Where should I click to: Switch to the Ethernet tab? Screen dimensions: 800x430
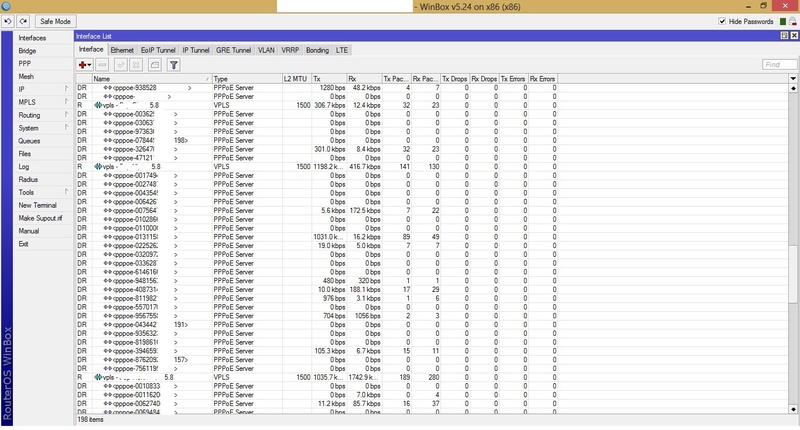(122, 50)
